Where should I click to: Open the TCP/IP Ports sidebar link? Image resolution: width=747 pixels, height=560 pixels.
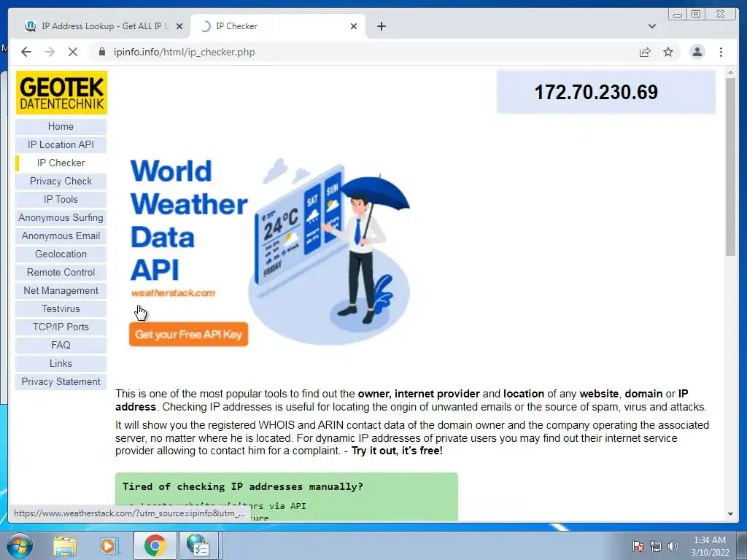pos(61,327)
